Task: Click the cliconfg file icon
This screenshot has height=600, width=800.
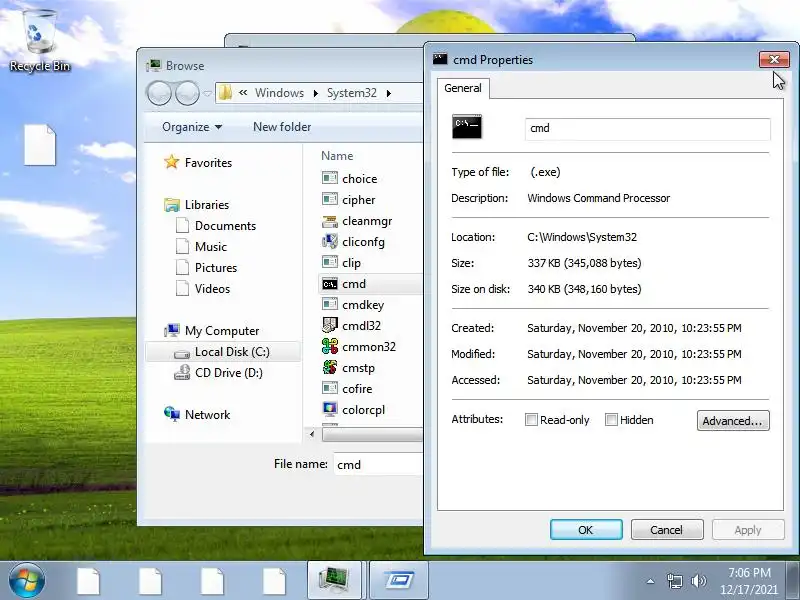Action: pos(330,241)
